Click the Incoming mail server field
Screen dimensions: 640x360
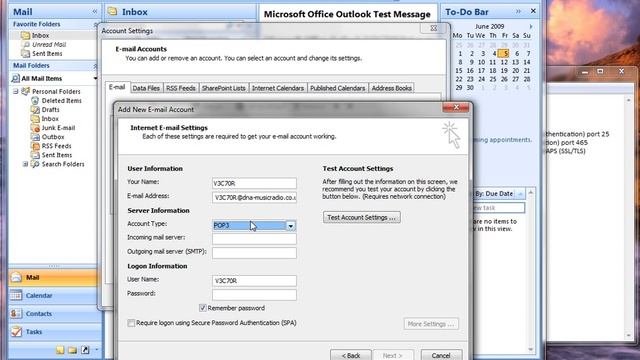(254, 239)
